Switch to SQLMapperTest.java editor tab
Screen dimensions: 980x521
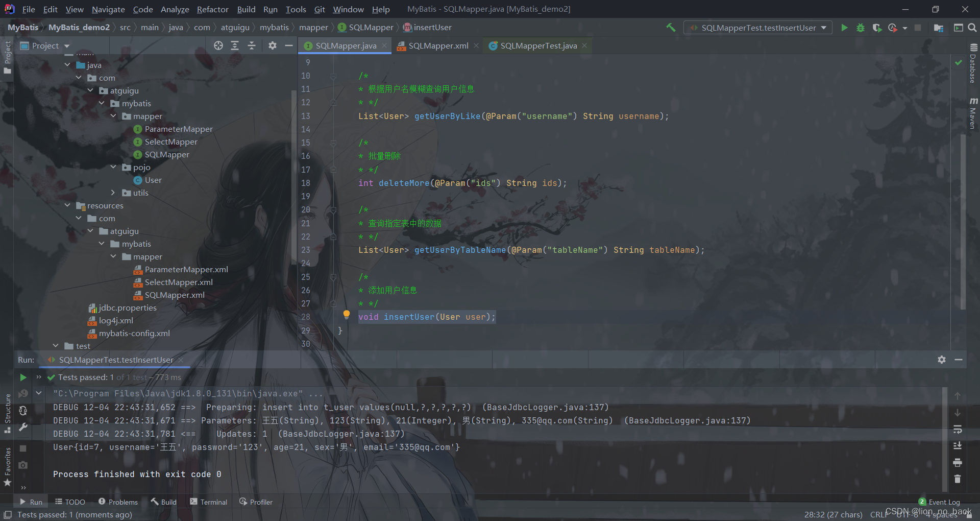538,45
